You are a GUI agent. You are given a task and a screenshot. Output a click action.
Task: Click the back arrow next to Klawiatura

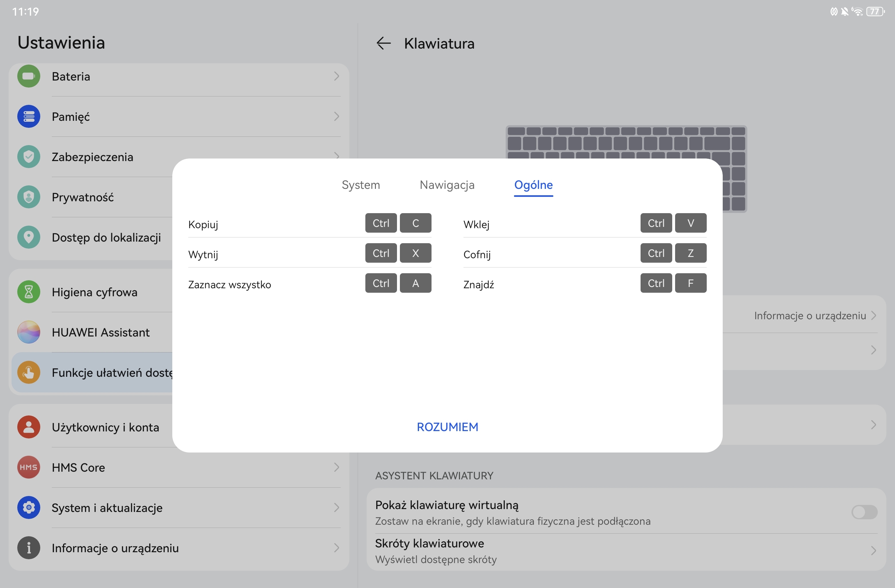pos(383,43)
